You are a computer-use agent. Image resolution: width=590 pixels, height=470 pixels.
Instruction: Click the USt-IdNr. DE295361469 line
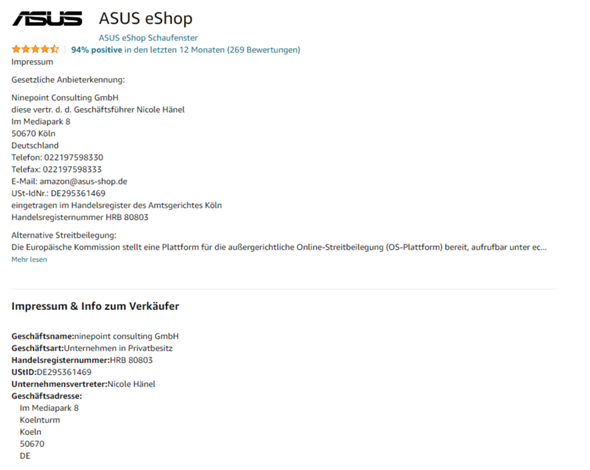pos(58,193)
